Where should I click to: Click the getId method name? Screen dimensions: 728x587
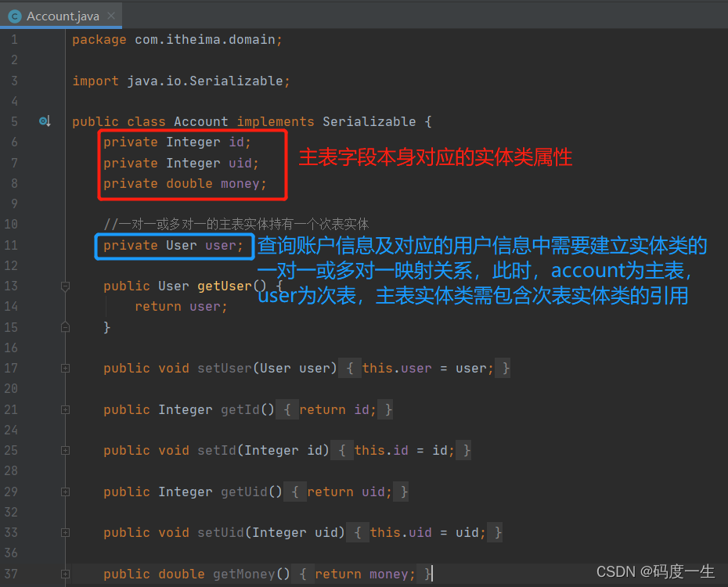pos(240,410)
